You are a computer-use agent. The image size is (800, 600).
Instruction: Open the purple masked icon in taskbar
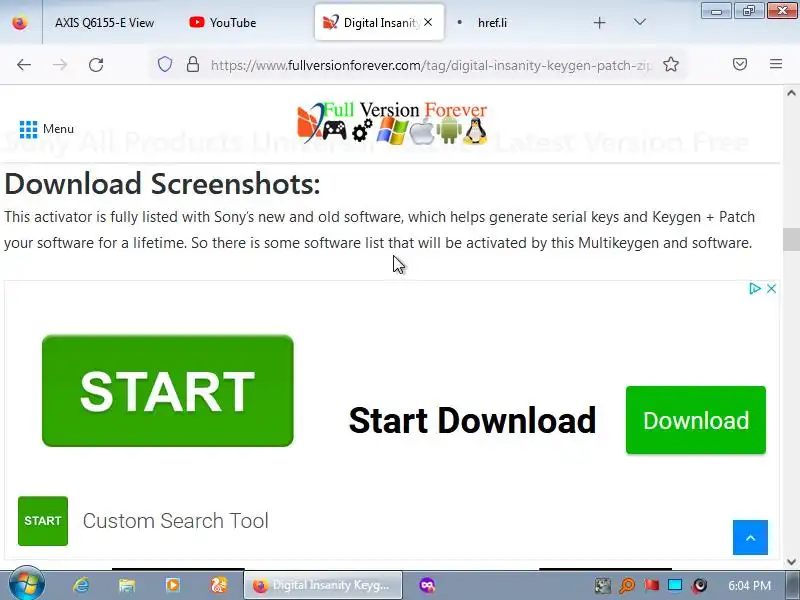(x=427, y=585)
